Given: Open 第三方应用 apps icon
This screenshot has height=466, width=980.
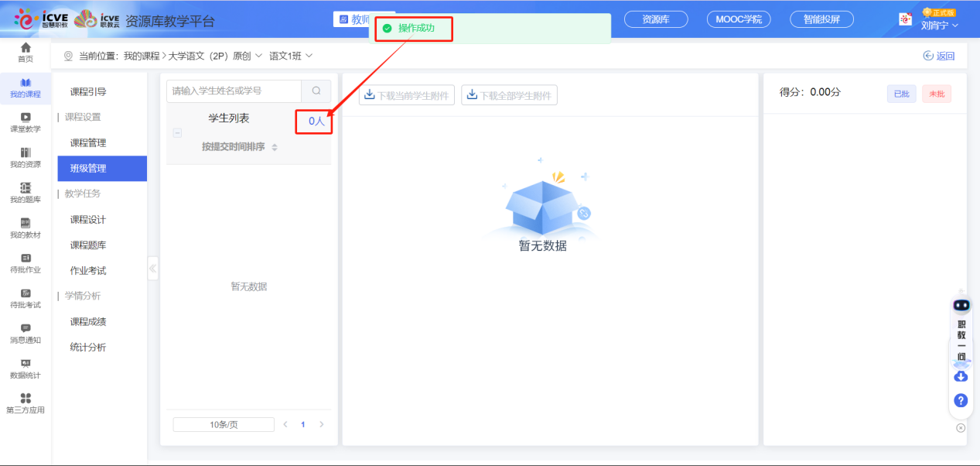Looking at the screenshot, I should (x=26, y=403).
